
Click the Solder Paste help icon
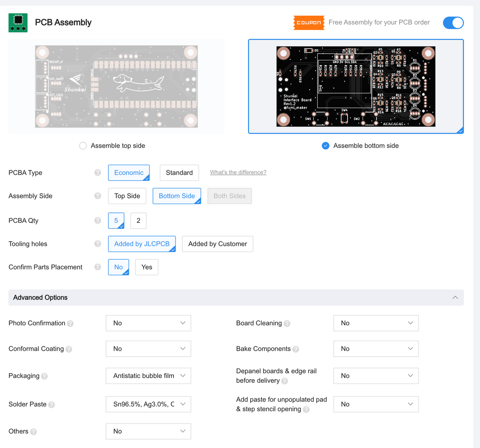coord(51,405)
